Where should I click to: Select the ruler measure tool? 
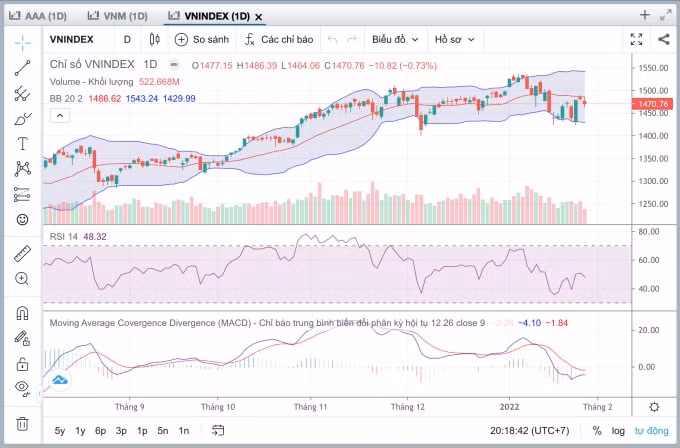tap(22, 254)
